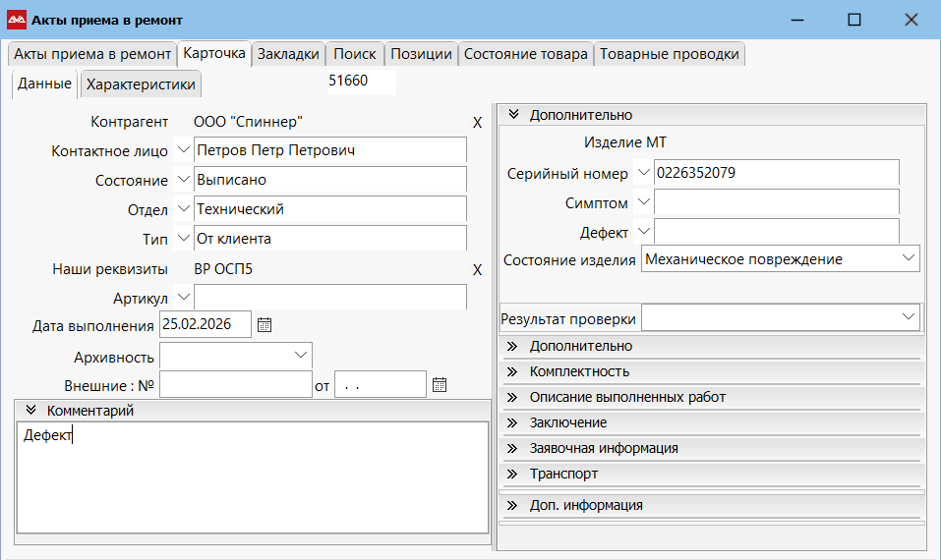Open the Товарные проводки tab
The width and height of the screenshot is (941, 560).
point(670,54)
